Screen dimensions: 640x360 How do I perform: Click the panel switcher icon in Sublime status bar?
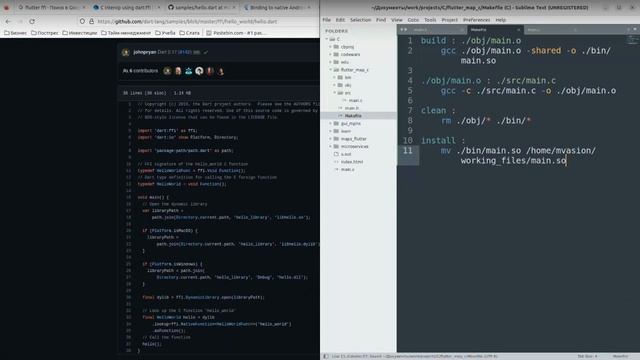326,356
